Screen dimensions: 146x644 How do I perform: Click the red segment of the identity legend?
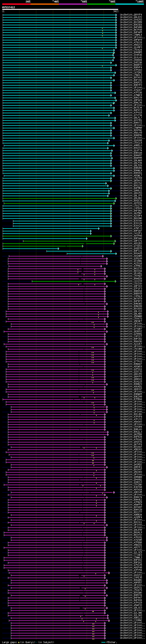click(x=16, y=4)
